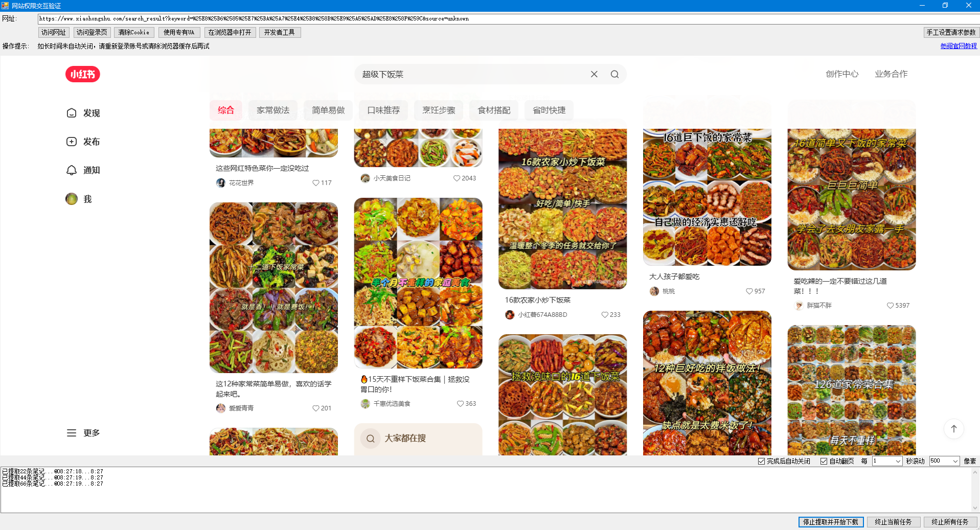
Task: Toggle 自动翻页 checkbox
Action: tap(824, 462)
